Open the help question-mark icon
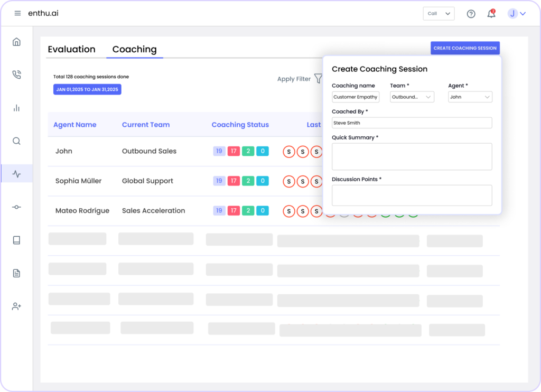This screenshot has width=541, height=392. [x=471, y=14]
